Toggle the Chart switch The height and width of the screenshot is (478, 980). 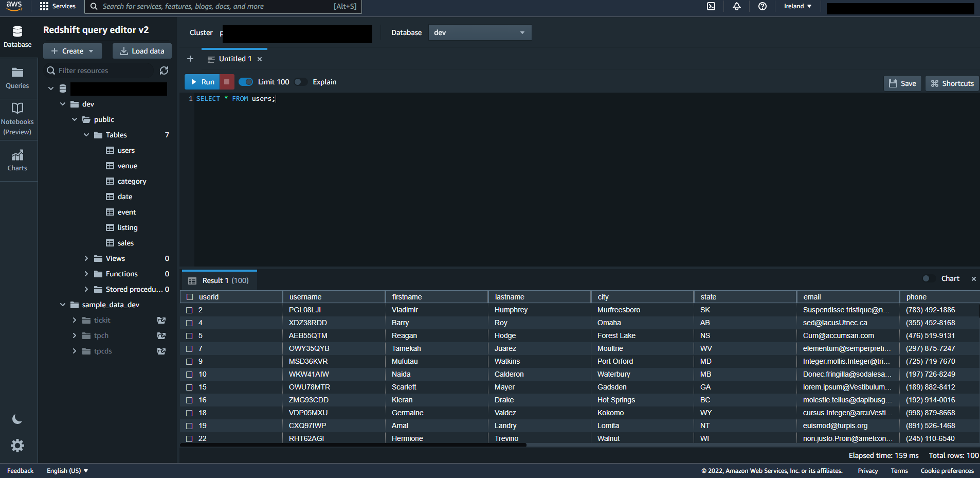(929, 278)
